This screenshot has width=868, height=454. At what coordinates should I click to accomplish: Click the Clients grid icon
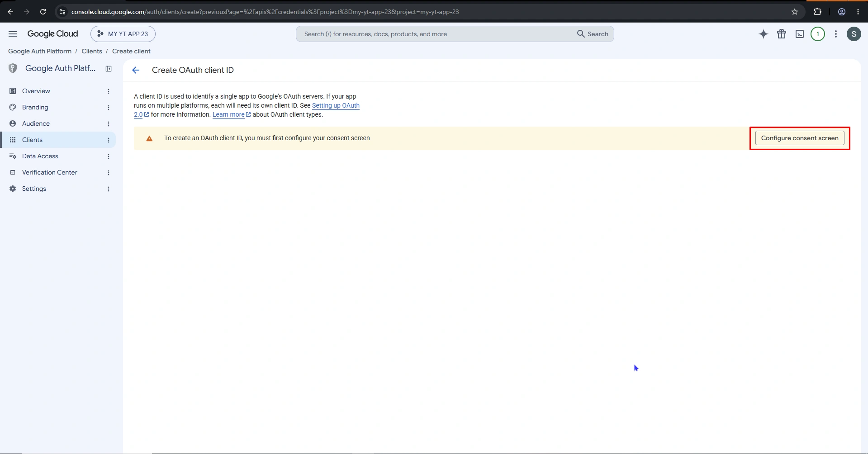pyautogui.click(x=13, y=140)
